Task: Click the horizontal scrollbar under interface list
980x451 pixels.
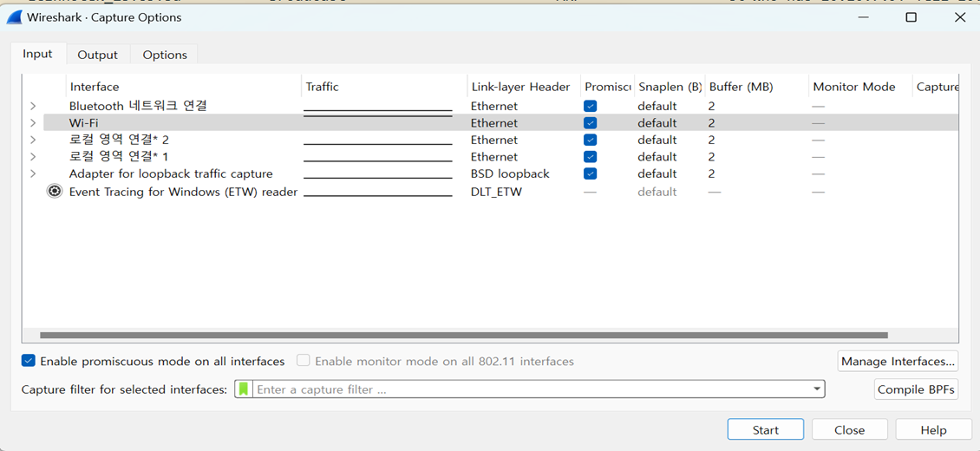Action: 464,335
